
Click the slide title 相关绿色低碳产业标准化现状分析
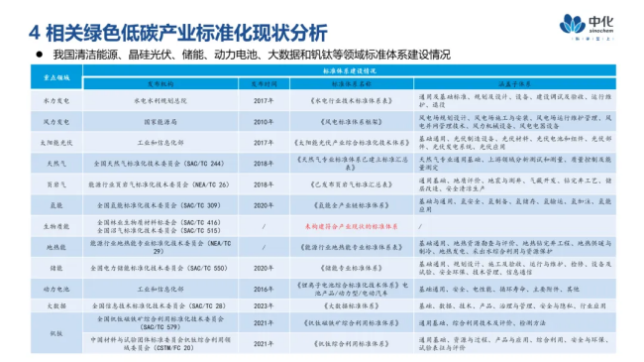click(x=186, y=33)
